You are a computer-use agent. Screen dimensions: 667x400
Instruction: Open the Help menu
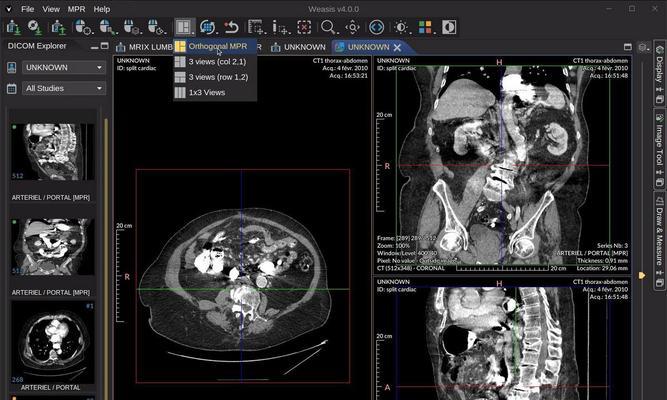pyautogui.click(x=102, y=9)
